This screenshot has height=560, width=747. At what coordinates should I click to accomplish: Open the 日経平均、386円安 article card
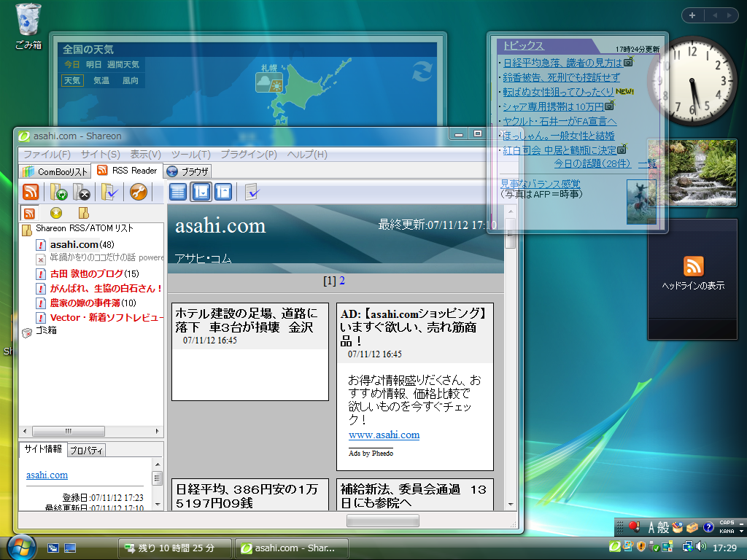pyautogui.click(x=250, y=495)
